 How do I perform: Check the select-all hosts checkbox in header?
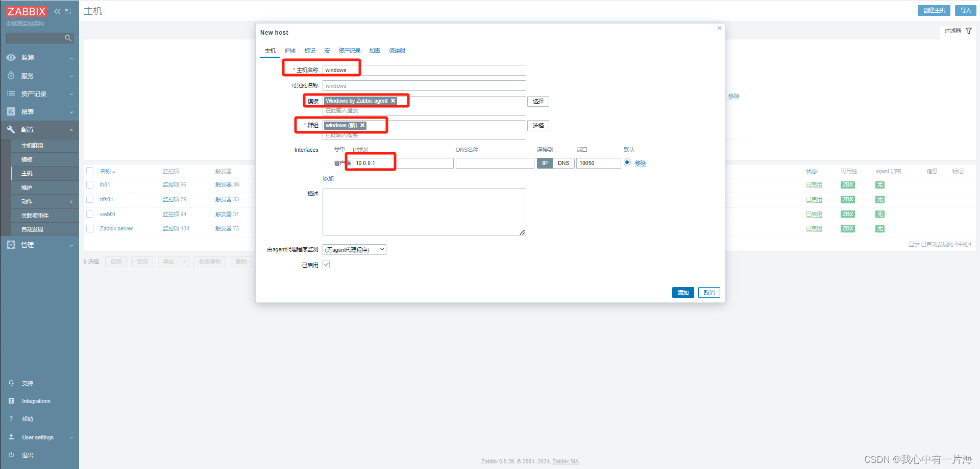[x=90, y=171]
